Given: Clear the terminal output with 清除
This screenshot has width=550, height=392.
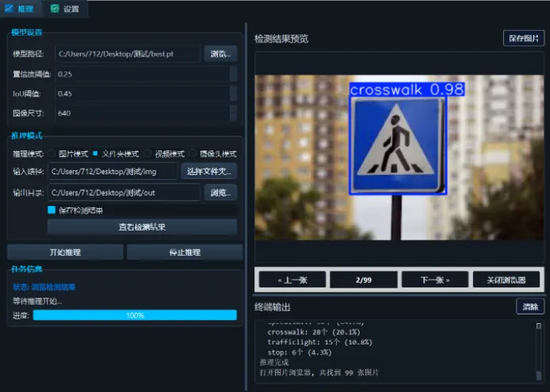Looking at the screenshot, I should 530,306.
